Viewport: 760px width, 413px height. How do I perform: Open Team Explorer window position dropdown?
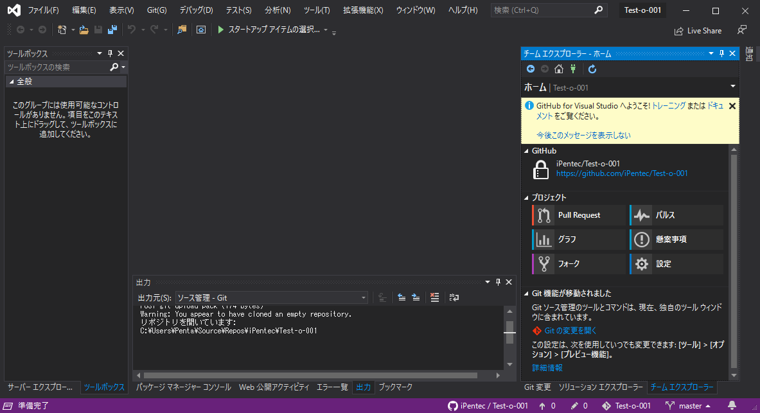711,53
